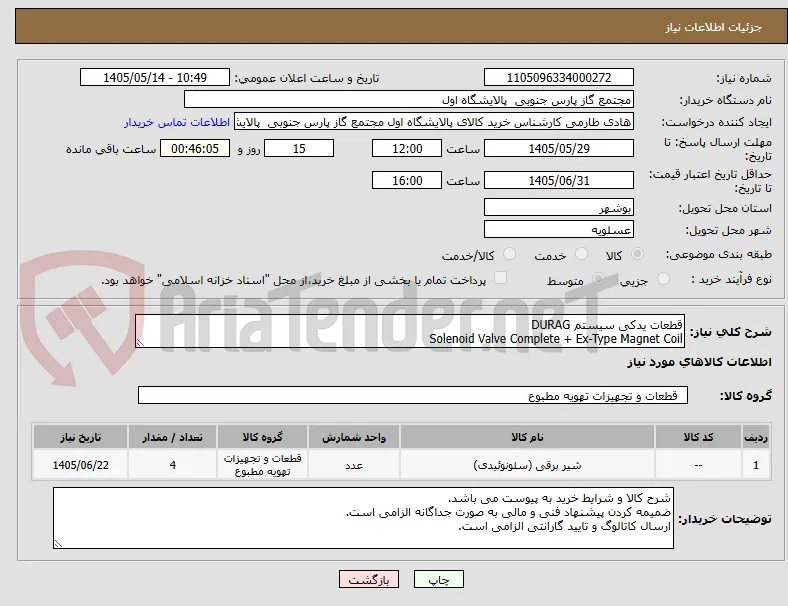Click the goods group field قطعات و تجهیزات تهویه مطبوع
Image resolution: width=788 pixels, height=606 pixels.
point(413,395)
